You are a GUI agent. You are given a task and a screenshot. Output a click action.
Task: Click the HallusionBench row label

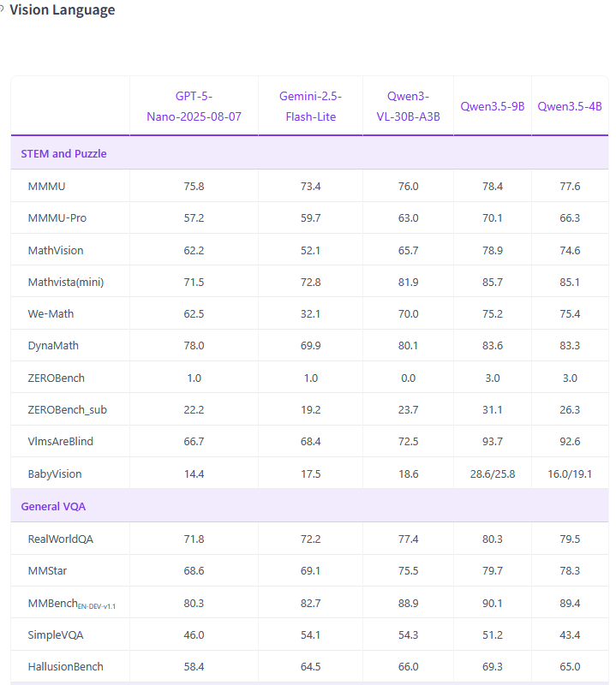tap(66, 666)
